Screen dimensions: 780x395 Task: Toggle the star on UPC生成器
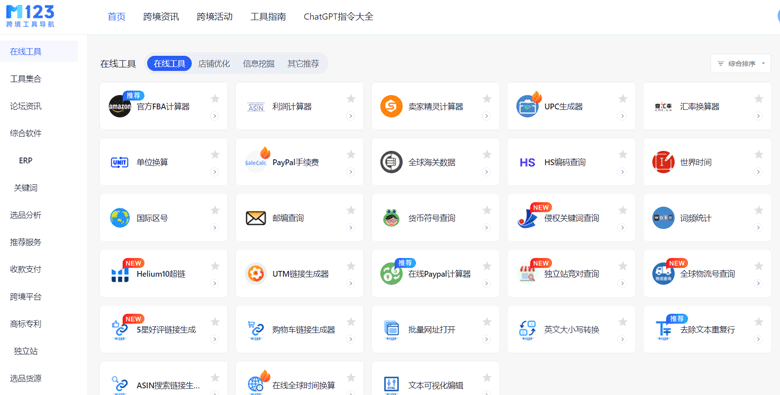[622, 99]
